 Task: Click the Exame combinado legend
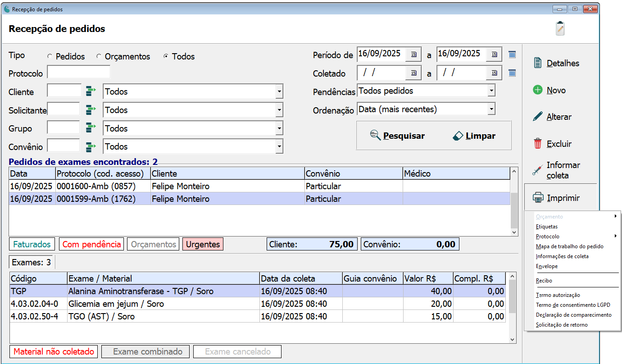pos(145,351)
